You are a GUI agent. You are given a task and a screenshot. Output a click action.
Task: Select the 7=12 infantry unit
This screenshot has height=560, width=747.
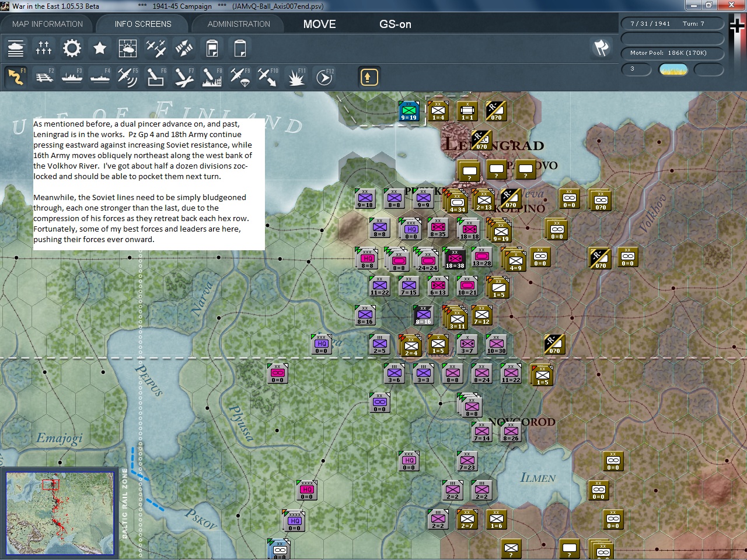(x=481, y=315)
